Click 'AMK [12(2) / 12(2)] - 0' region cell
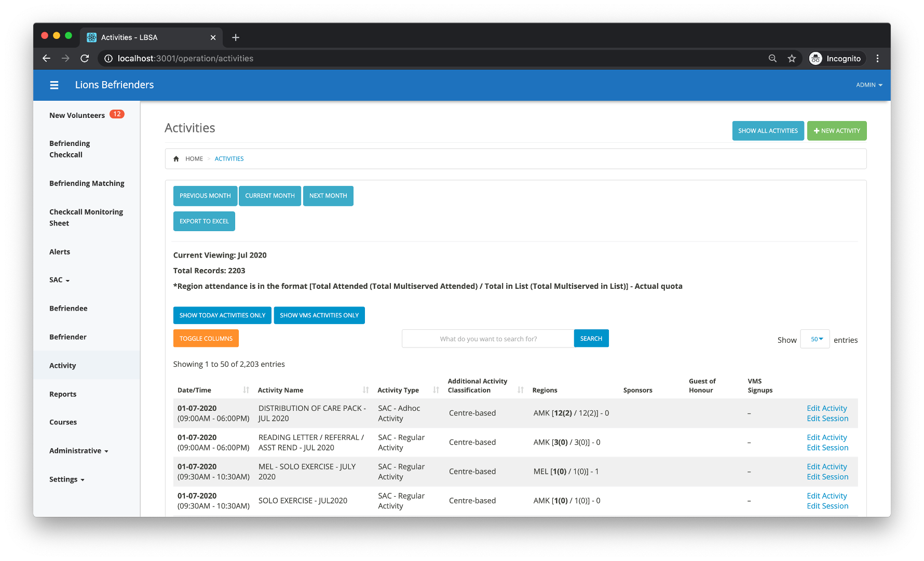 pos(571,413)
